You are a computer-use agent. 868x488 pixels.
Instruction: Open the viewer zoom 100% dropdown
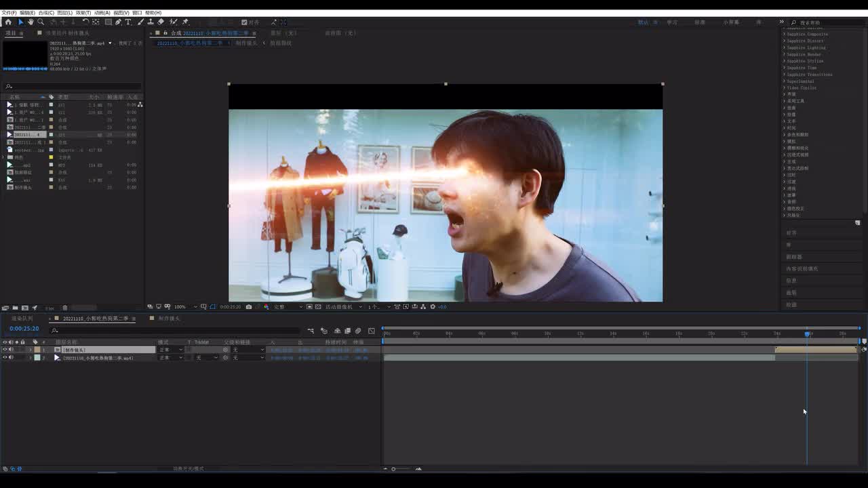click(182, 307)
